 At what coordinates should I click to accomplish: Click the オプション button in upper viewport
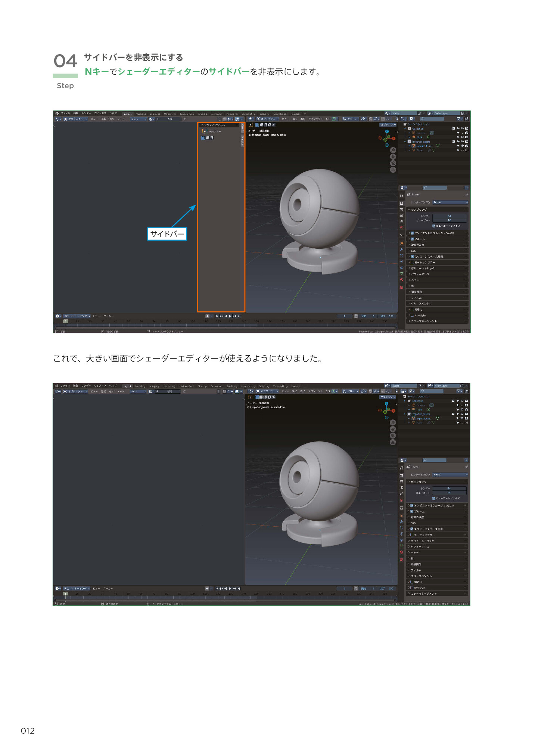pyautogui.click(x=388, y=125)
